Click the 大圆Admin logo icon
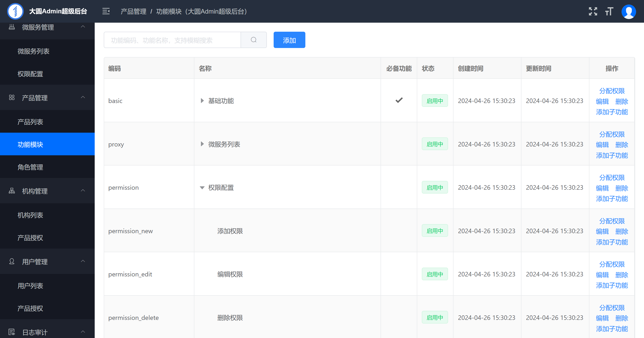 tap(15, 11)
